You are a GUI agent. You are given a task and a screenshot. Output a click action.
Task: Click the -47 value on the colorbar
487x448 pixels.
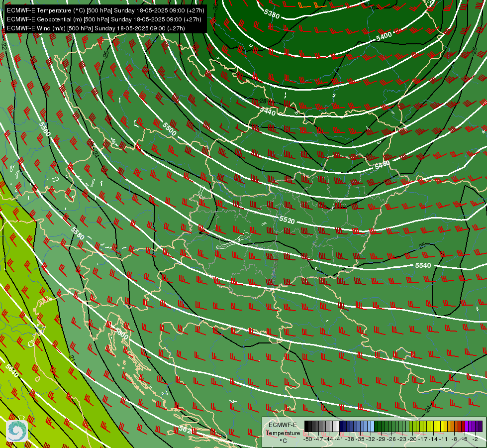click(x=318, y=440)
